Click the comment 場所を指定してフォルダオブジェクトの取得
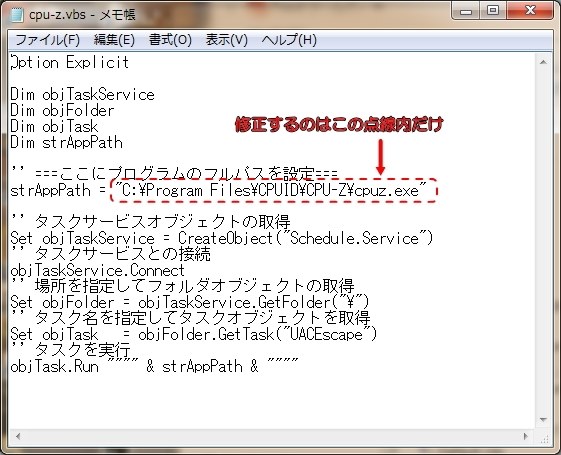561x455 pixels. [182, 286]
